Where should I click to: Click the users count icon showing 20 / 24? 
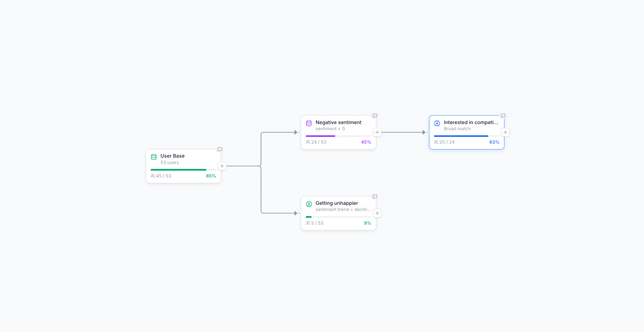[x=436, y=142]
